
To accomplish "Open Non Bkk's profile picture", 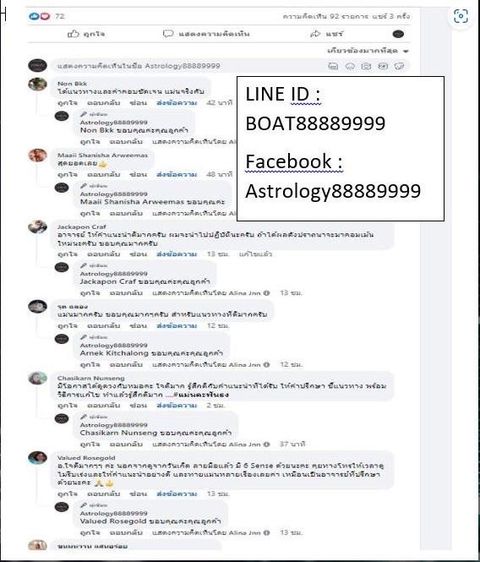I will pos(38,84).
